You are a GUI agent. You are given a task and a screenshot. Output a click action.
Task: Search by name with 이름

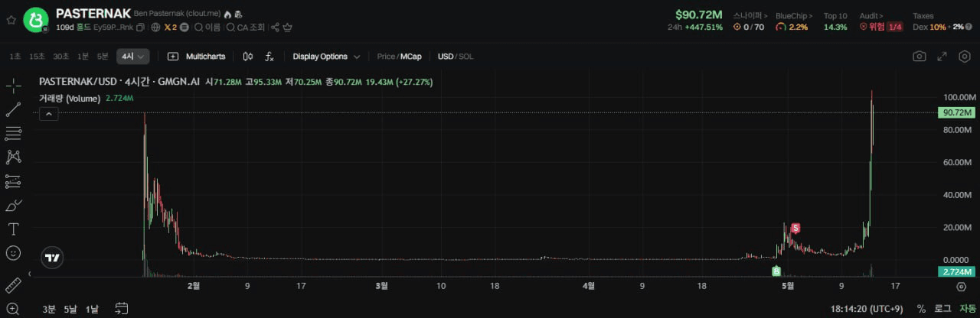click(x=207, y=28)
